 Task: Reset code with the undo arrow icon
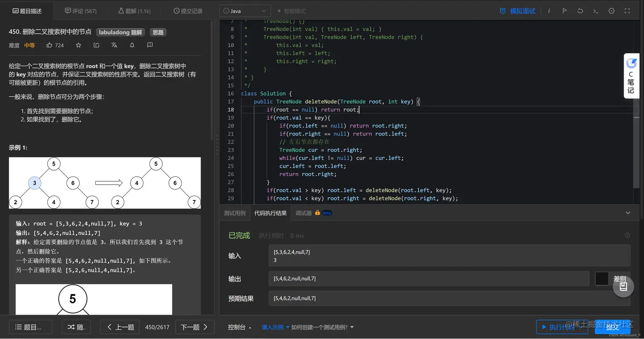(580, 11)
